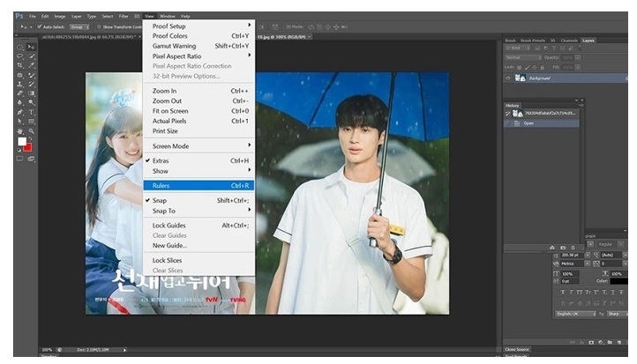Uncheck Extras in the View menu
Screen dimensions: 637x364
(x=160, y=160)
